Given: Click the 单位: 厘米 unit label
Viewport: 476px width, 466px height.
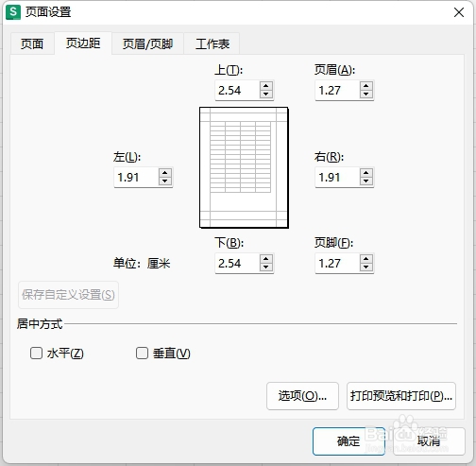Looking at the screenshot, I should point(142,264).
